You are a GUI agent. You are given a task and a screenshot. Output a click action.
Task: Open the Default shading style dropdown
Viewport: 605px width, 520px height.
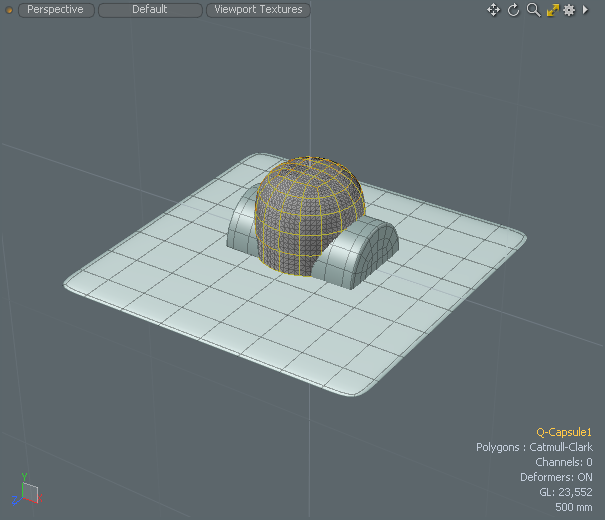(x=150, y=10)
